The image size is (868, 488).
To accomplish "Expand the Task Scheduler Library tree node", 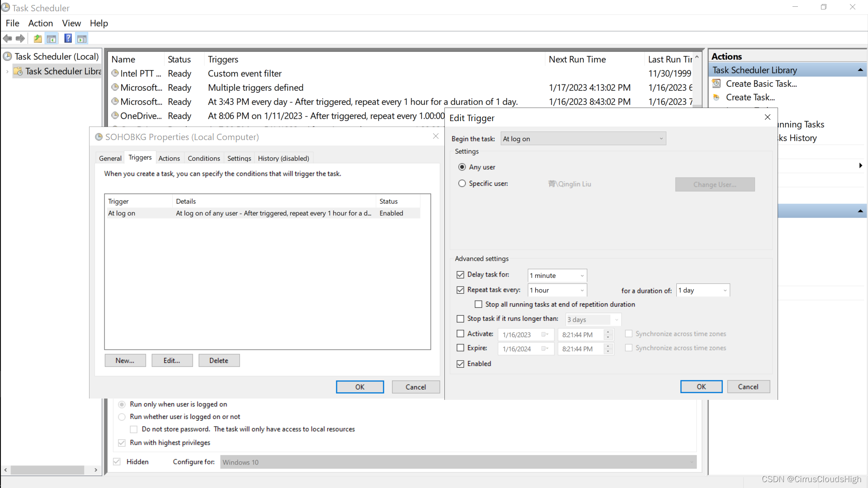I will pyautogui.click(x=7, y=71).
